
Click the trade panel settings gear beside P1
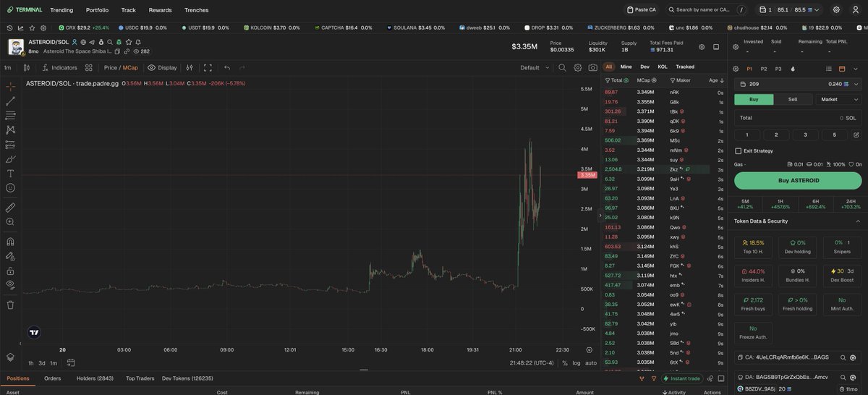pyautogui.click(x=736, y=69)
